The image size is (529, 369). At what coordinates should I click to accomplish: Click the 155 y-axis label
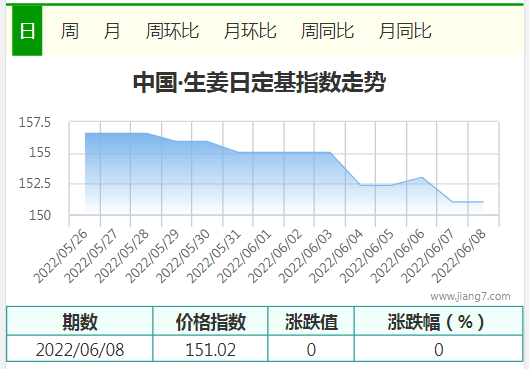(40, 152)
